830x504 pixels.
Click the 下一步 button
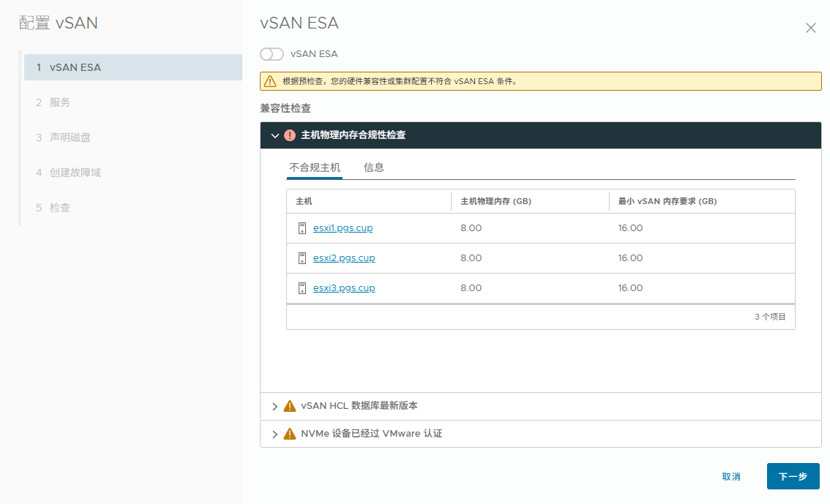pyautogui.click(x=793, y=476)
